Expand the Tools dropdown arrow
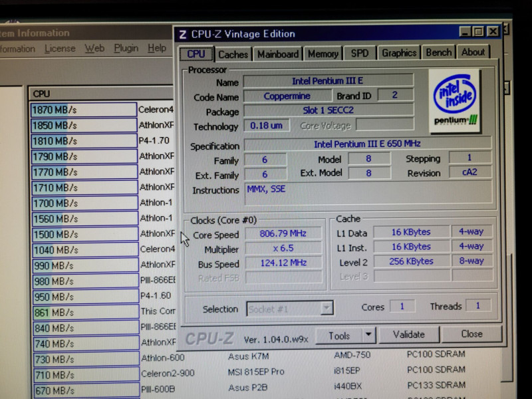532x399 pixels. point(368,335)
